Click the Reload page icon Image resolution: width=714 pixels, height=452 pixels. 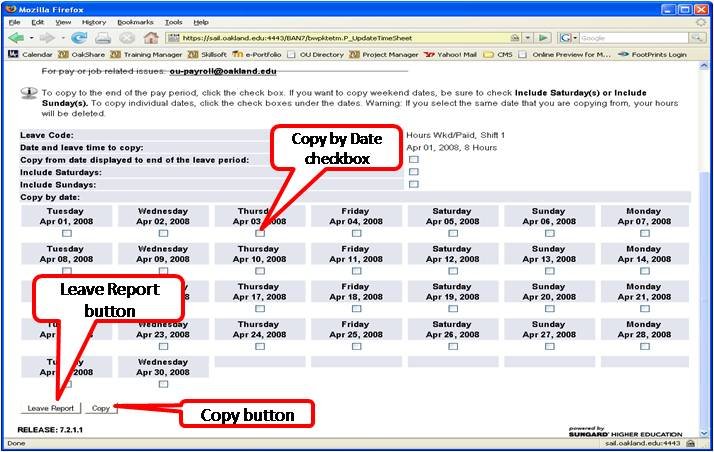[x=77, y=38]
